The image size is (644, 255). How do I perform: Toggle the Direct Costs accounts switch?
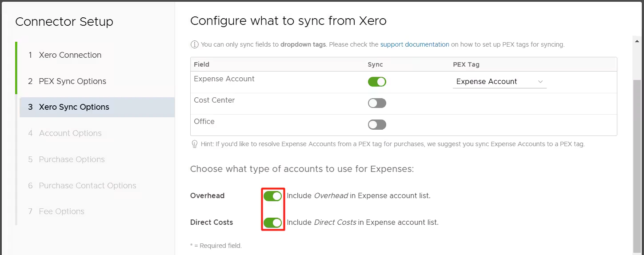(x=273, y=223)
